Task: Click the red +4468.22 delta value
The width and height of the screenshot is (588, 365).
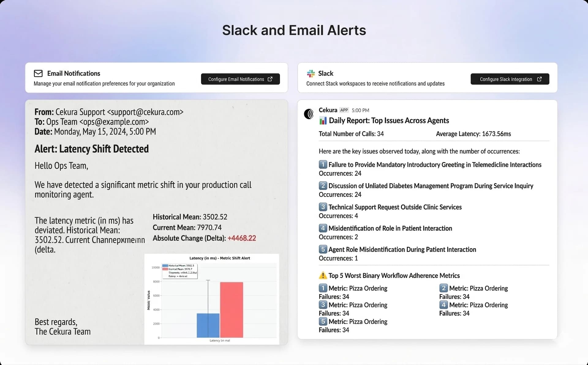Action: pos(242,238)
